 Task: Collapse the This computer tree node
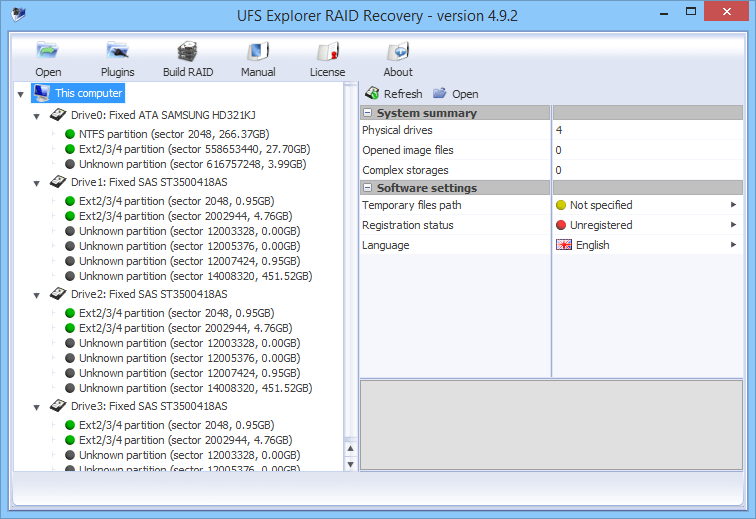click(x=21, y=95)
